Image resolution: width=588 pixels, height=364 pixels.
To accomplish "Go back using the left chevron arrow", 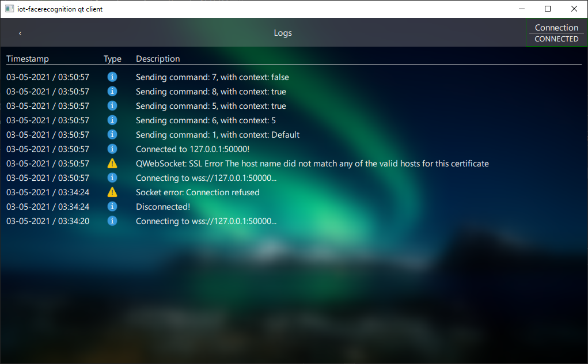I will pyautogui.click(x=20, y=33).
